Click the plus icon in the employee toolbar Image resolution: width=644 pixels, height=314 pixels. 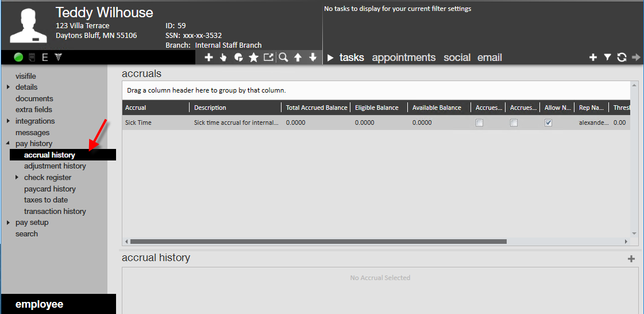(x=209, y=58)
